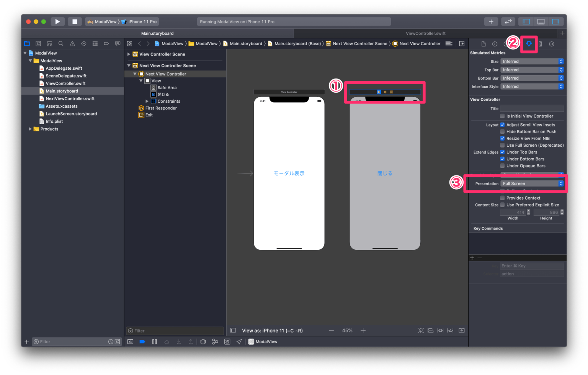Open the Find navigator

[61, 44]
